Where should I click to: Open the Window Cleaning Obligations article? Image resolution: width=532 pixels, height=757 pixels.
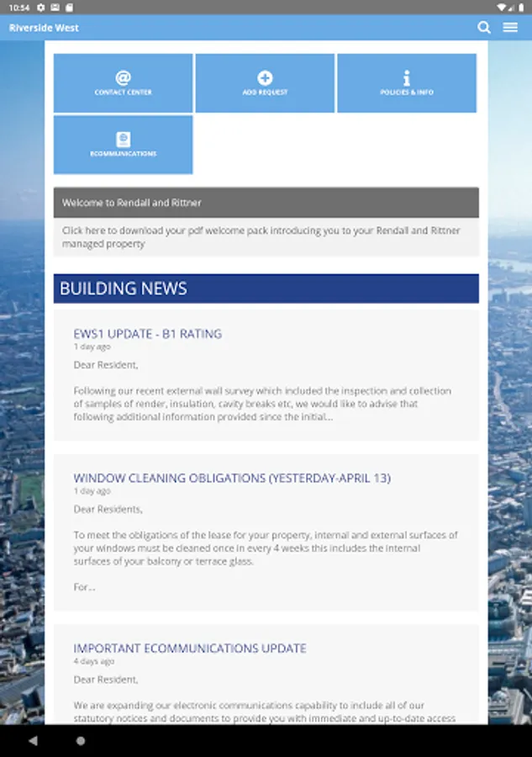(232, 478)
